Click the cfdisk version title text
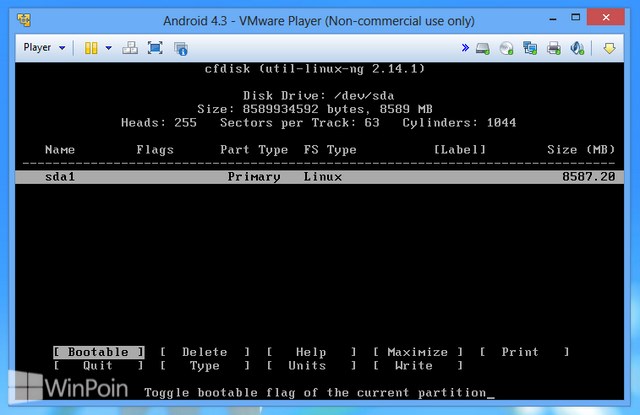Viewport: 640px width, 415px height. click(315, 69)
